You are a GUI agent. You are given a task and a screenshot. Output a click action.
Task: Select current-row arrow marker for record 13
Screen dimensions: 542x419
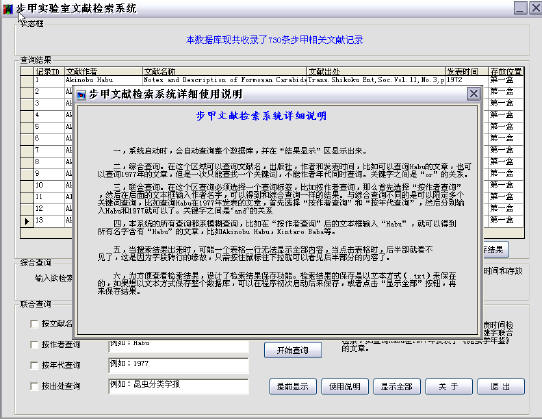point(27,221)
